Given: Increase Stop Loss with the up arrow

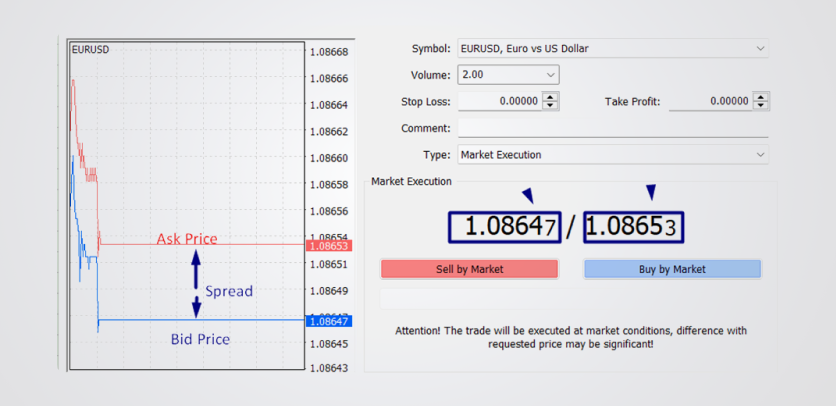Looking at the screenshot, I should (x=551, y=97).
